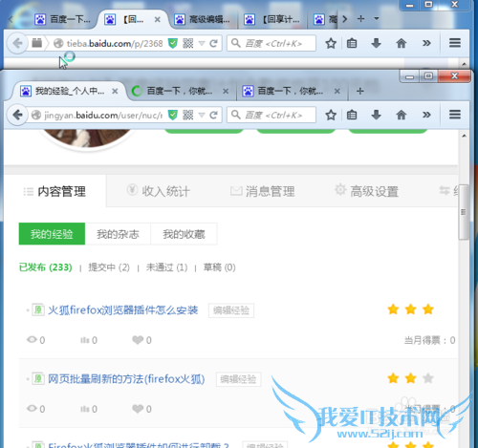Filter by 未通过 (1)
Screen dimensions: 478x448
click(166, 267)
